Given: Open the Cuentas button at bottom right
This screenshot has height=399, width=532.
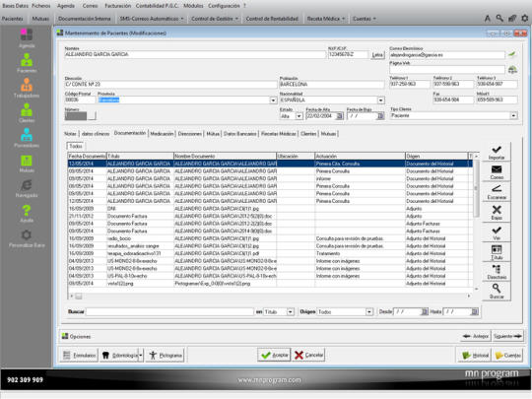Looking at the screenshot, I should coord(508,356).
